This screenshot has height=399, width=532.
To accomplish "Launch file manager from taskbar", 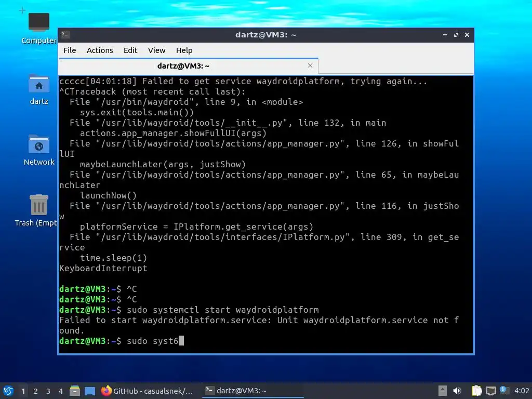I will click(x=75, y=391).
